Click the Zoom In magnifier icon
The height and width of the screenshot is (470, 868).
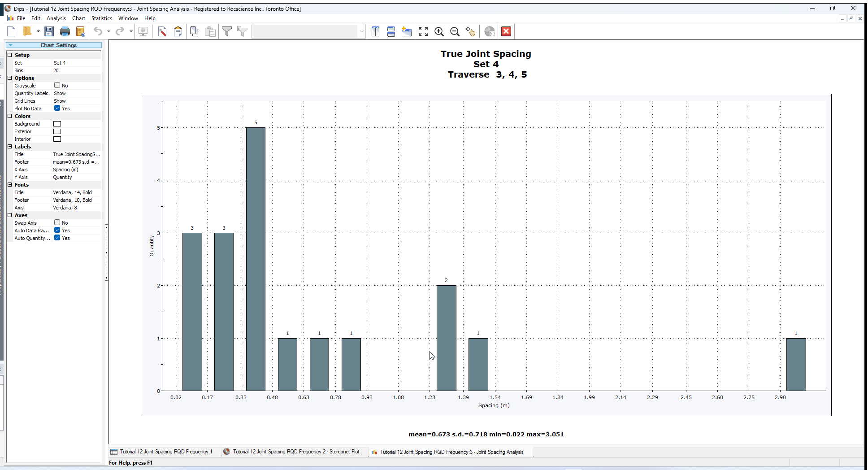point(439,31)
